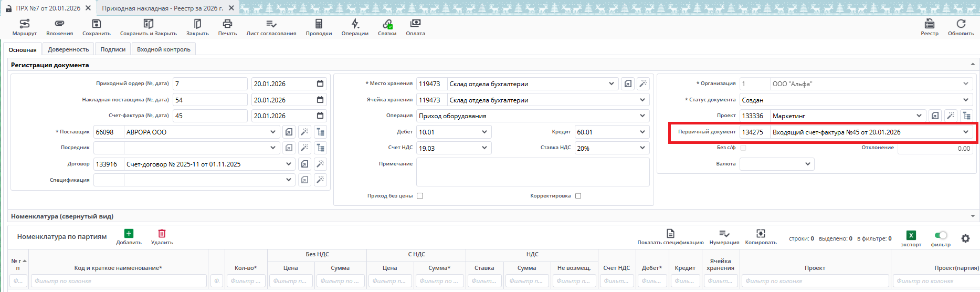
Task: Open the Ставка НДС dropdown
Action: (642, 148)
